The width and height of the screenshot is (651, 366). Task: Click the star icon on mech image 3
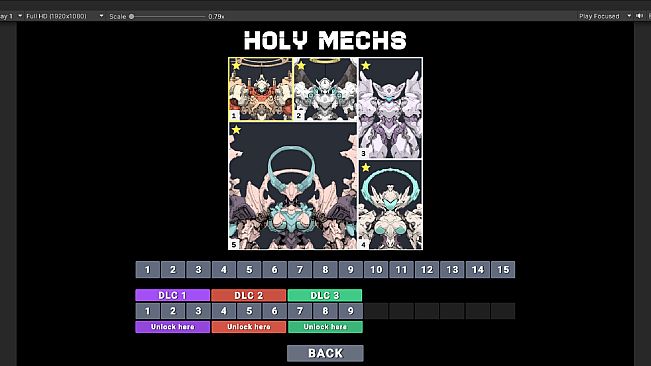pyautogui.click(x=365, y=65)
